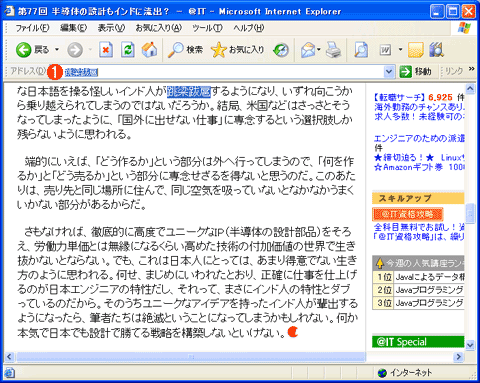The height and width of the screenshot is (383, 480).
Task: Open the rank 3 Javaプログラミング link
Action: 429,303
